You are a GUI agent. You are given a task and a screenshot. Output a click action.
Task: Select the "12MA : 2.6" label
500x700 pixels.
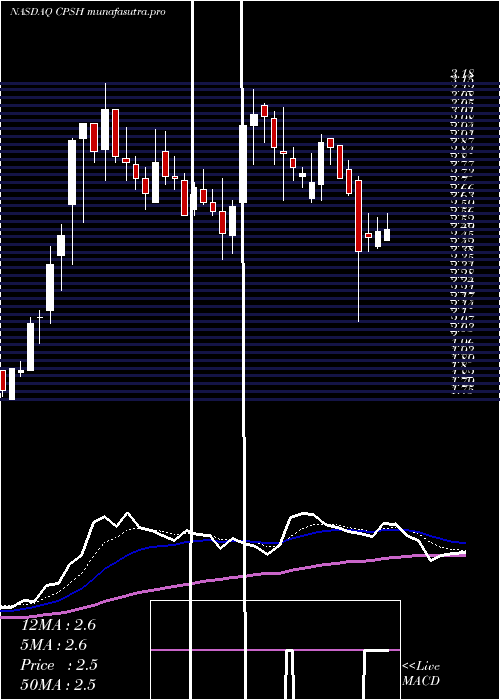[58, 625]
